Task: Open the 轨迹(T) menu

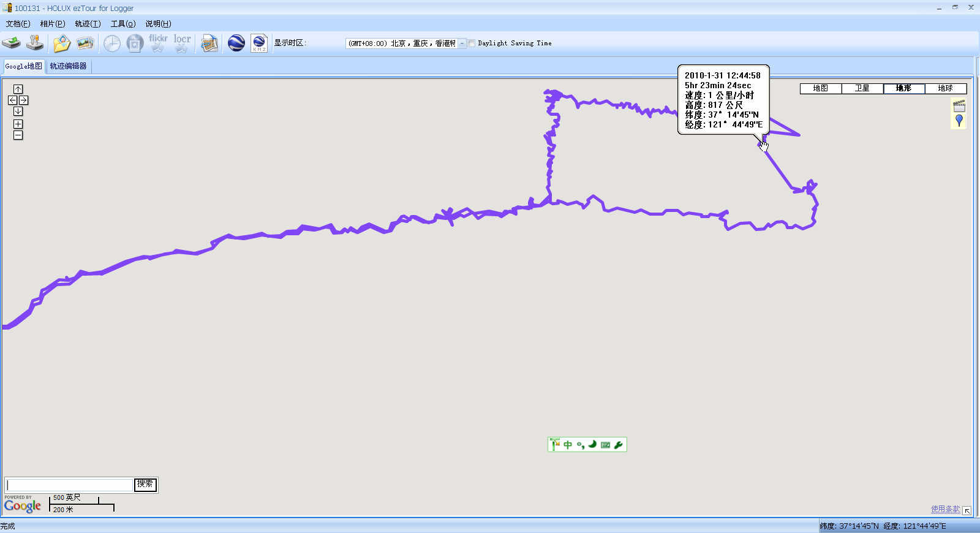Action: (88, 23)
